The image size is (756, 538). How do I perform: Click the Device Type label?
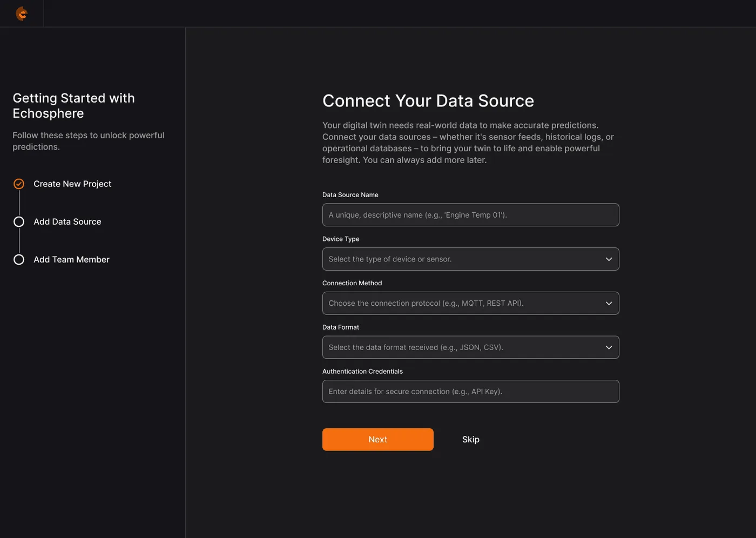[341, 239]
